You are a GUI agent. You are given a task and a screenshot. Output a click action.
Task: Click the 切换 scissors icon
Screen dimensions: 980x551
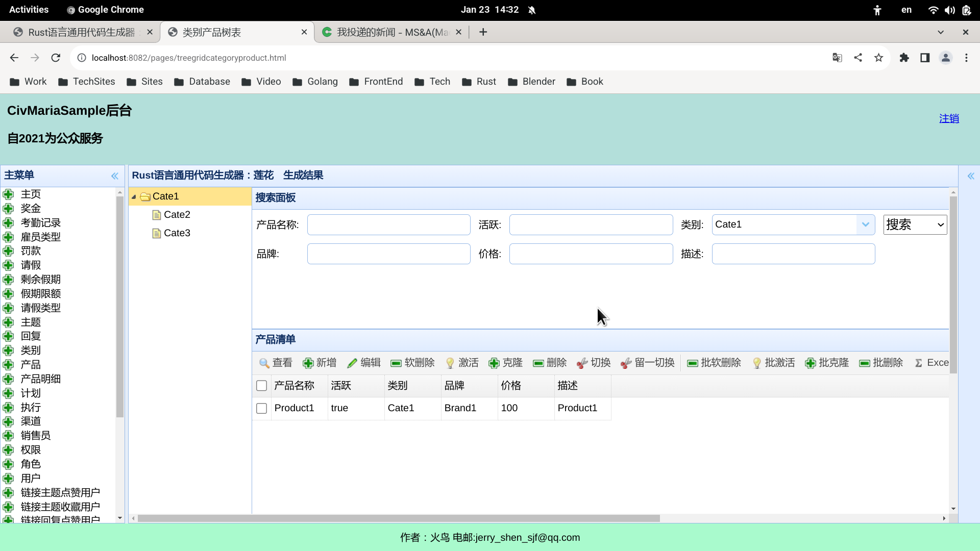(582, 363)
